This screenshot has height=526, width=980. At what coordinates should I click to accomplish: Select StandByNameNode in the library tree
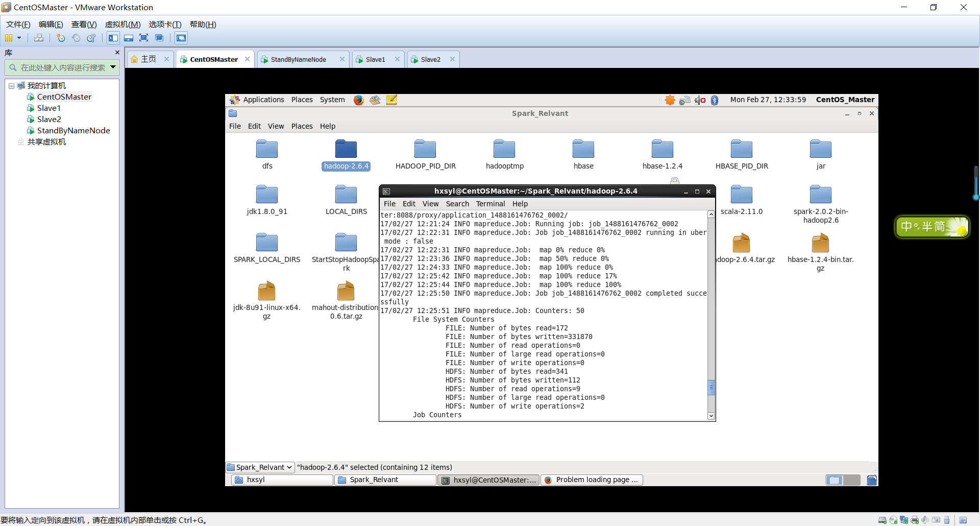[x=73, y=131]
